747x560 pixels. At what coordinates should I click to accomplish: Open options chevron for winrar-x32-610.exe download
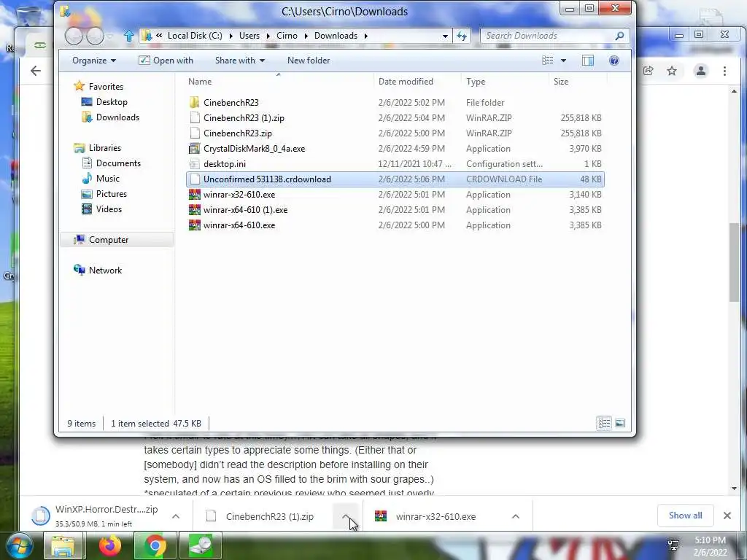click(x=516, y=516)
